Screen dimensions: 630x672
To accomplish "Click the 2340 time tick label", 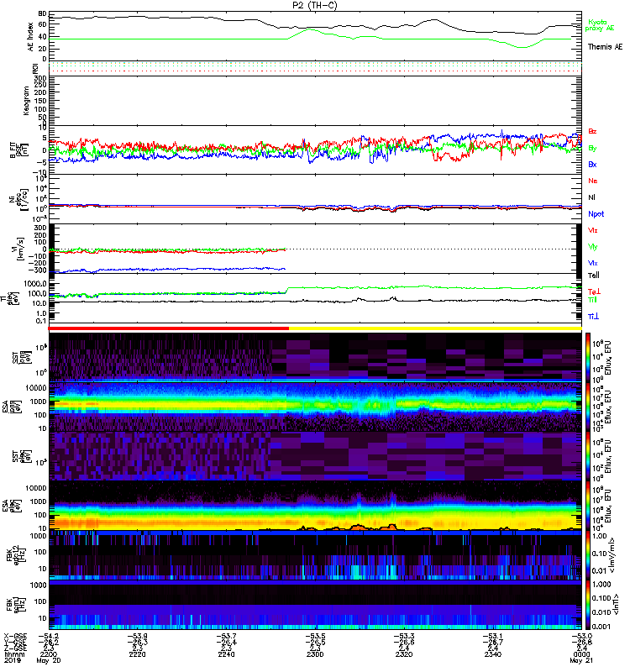I will [493, 654].
